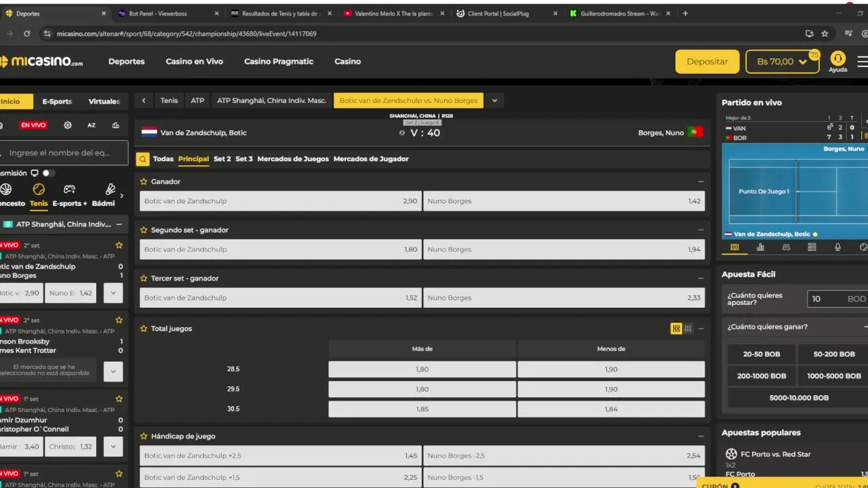This screenshot has width=868, height=488.
Task: Bet on Botic van de Zandschulp Ganador 2,90
Action: [280, 201]
